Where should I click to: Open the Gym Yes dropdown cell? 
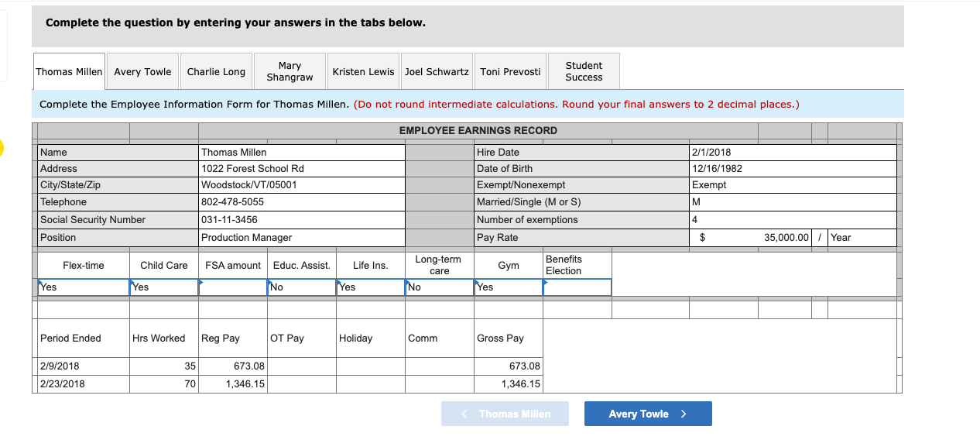tap(509, 287)
